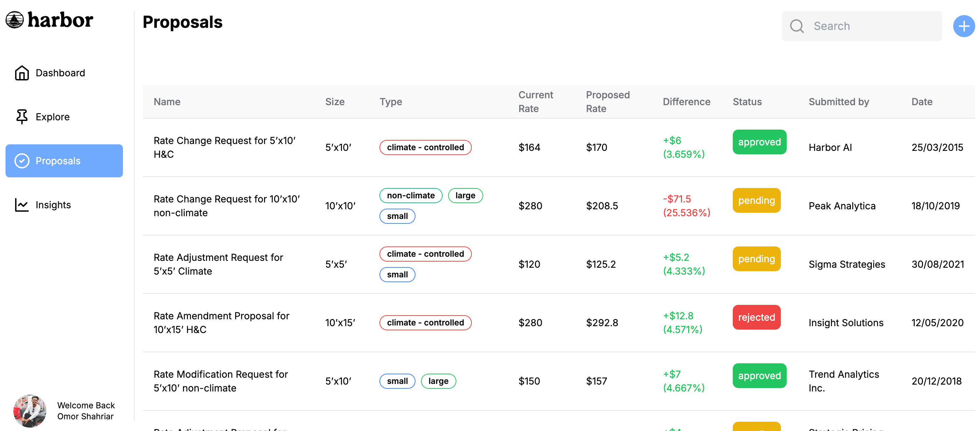The height and width of the screenshot is (431, 980).
Task: Click the Dashboard house icon
Action: pos(22,73)
